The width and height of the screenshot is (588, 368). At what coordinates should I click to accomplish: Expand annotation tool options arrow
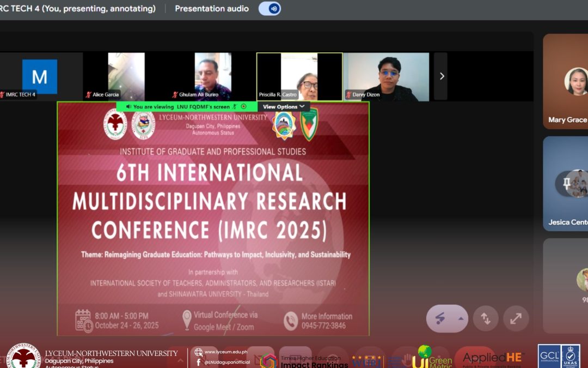click(461, 319)
